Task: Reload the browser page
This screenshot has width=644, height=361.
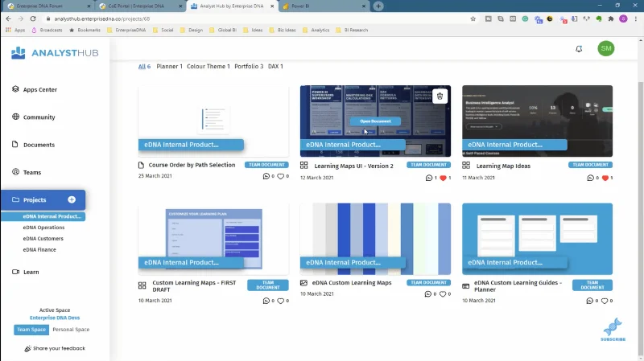Action: 33,18
